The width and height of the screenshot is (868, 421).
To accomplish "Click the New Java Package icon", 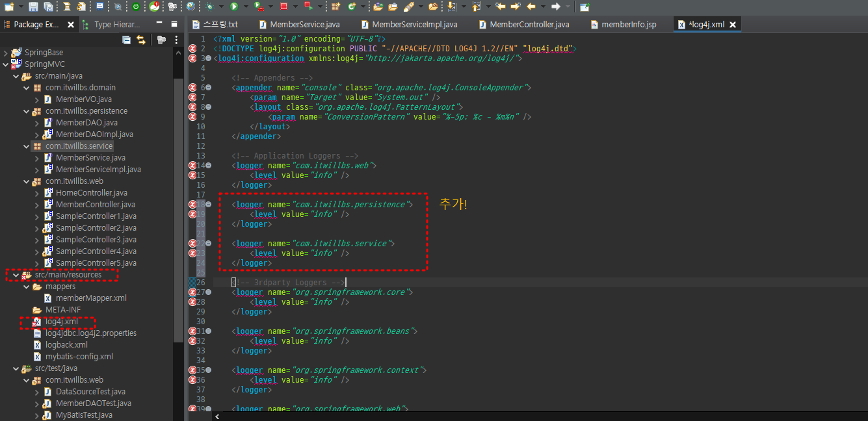I will click(335, 6).
